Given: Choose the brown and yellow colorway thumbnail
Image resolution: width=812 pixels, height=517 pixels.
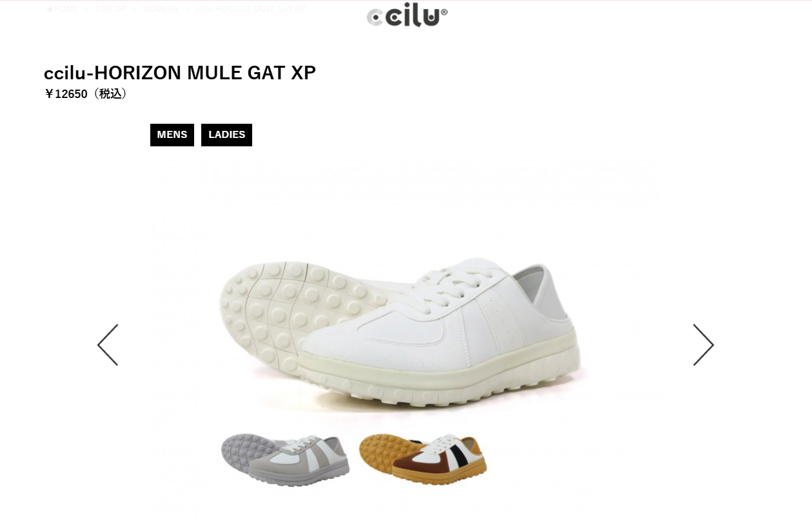Looking at the screenshot, I should point(423,459).
